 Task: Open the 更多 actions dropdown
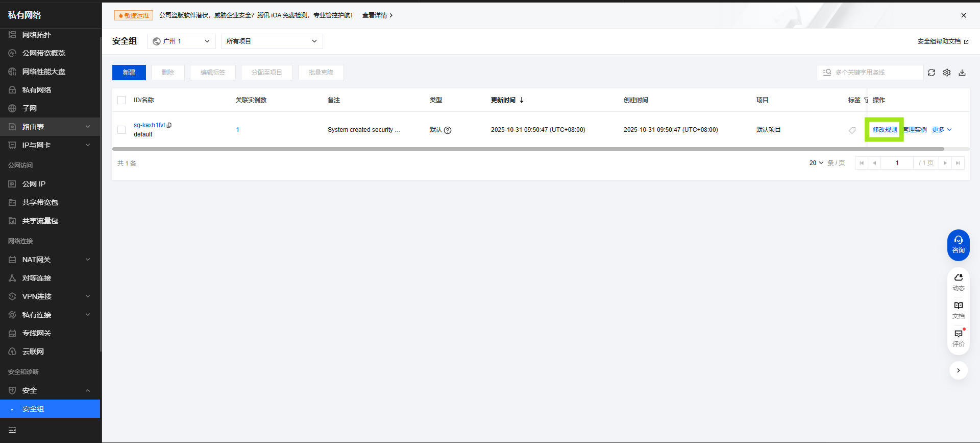click(942, 130)
